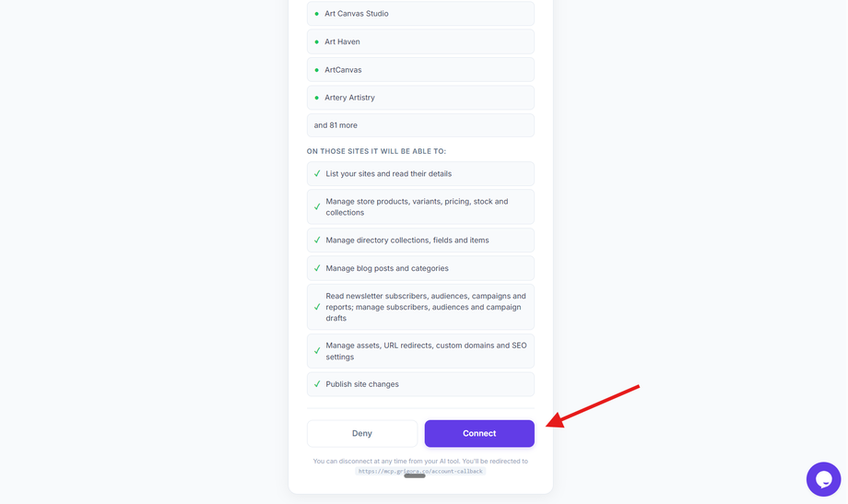Image resolution: width=848 pixels, height=504 pixels.
Task: Click checkmark next to Manage store products
Action: 317,206
